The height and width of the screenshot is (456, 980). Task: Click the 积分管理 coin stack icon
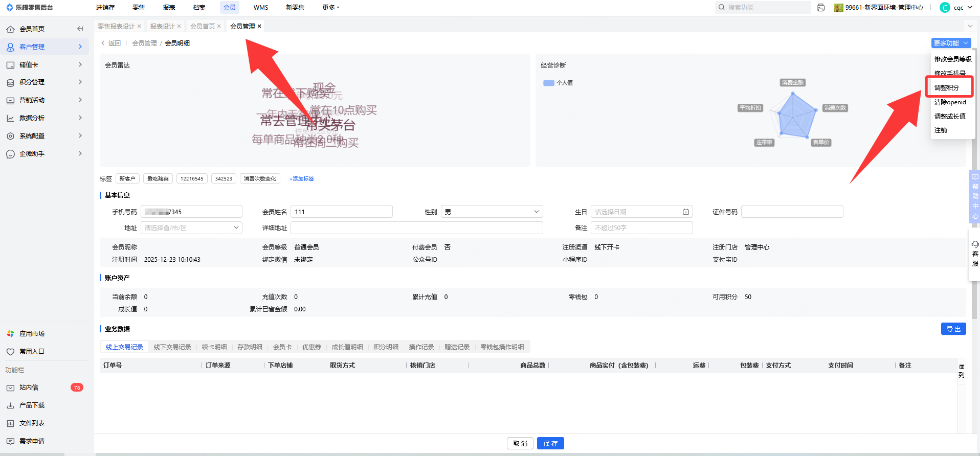10,82
